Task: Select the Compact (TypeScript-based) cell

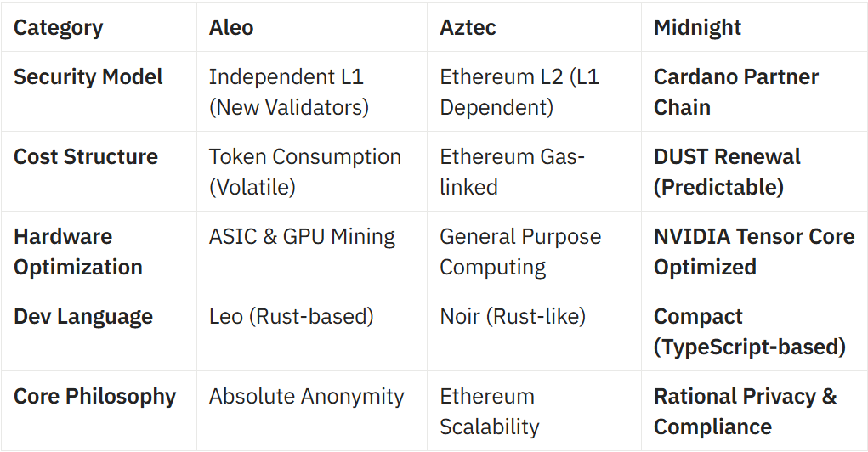Action: pyautogui.click(x=750, y=331)
